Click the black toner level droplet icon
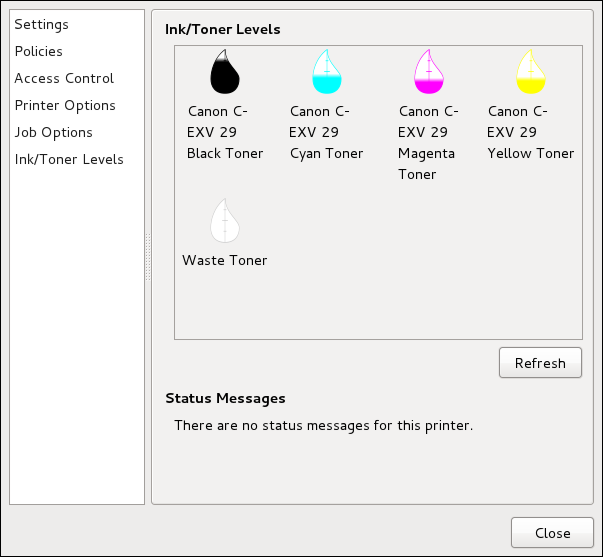The image size is (603, 557). (225, 72)
